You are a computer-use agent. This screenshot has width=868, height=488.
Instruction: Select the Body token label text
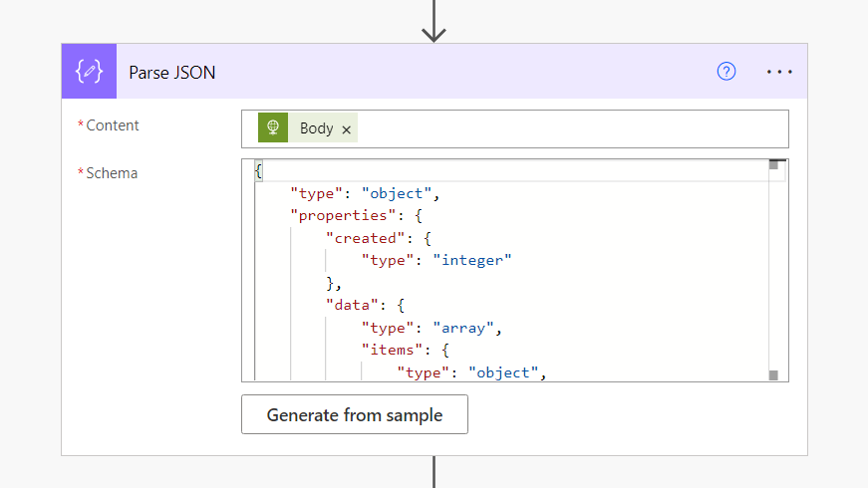tap(316, 128)
